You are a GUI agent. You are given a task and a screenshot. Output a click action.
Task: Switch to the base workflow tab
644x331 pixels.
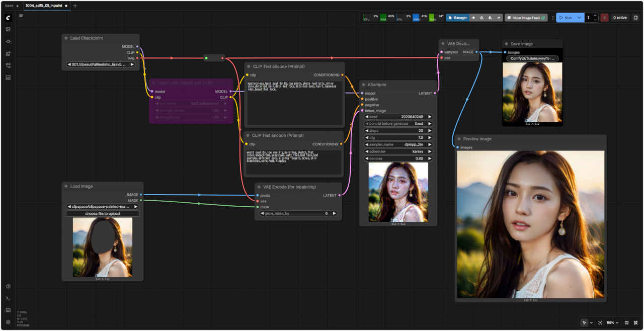point(10,6)
